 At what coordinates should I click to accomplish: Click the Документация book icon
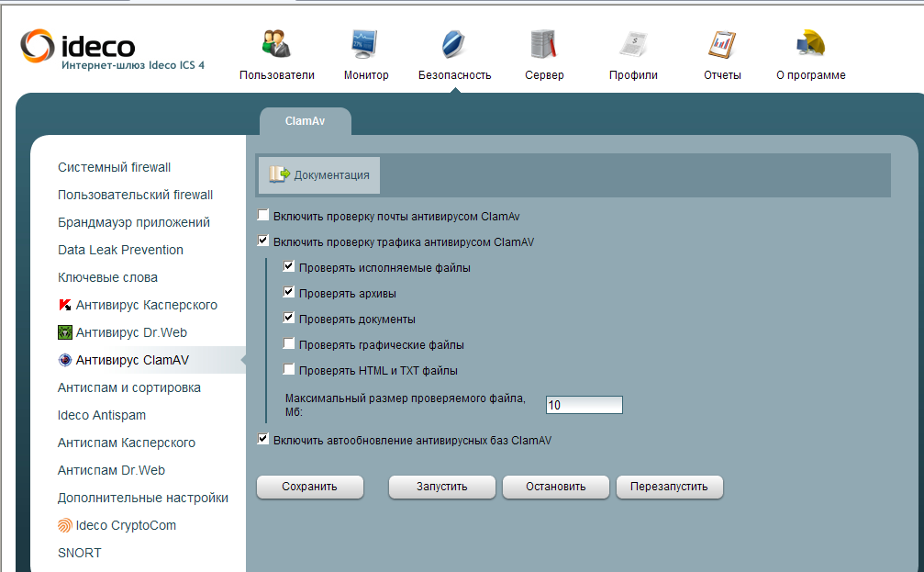point(280,174)
